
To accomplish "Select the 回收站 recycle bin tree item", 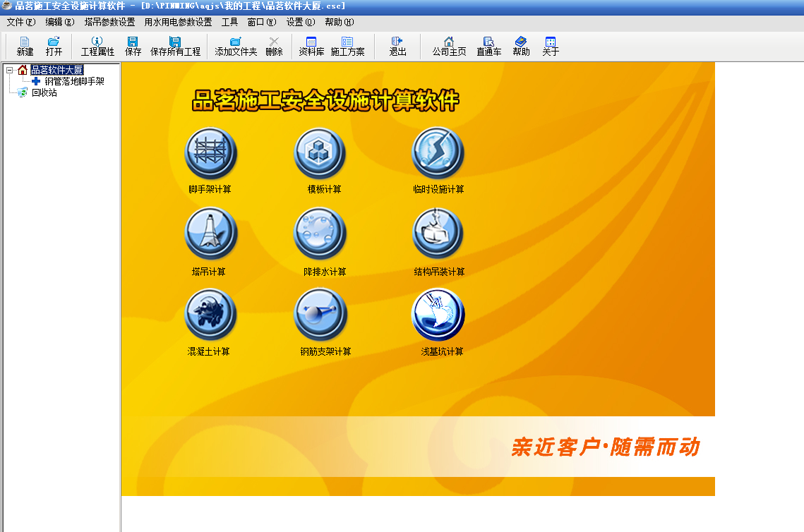I will click(44, 92).
